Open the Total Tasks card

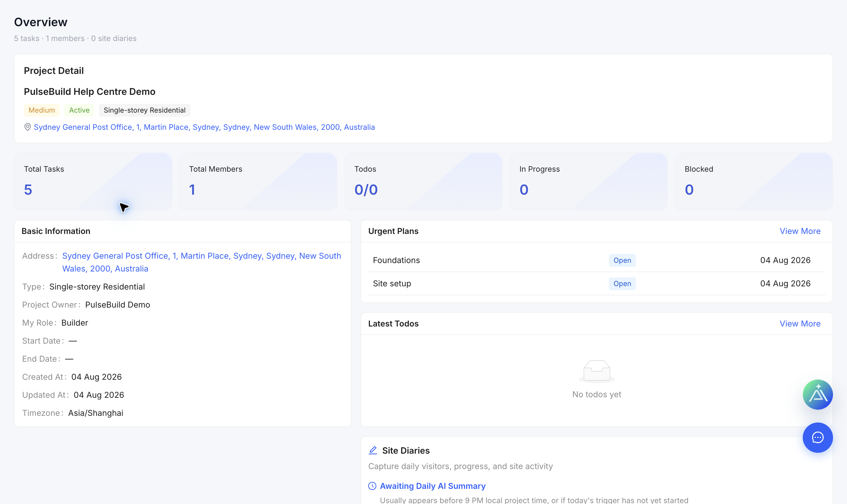[93, 181]
